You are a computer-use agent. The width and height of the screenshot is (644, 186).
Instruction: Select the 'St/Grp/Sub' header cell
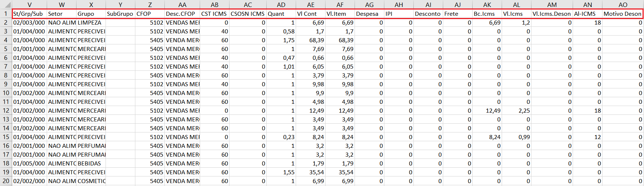click(x=29, y=14)
